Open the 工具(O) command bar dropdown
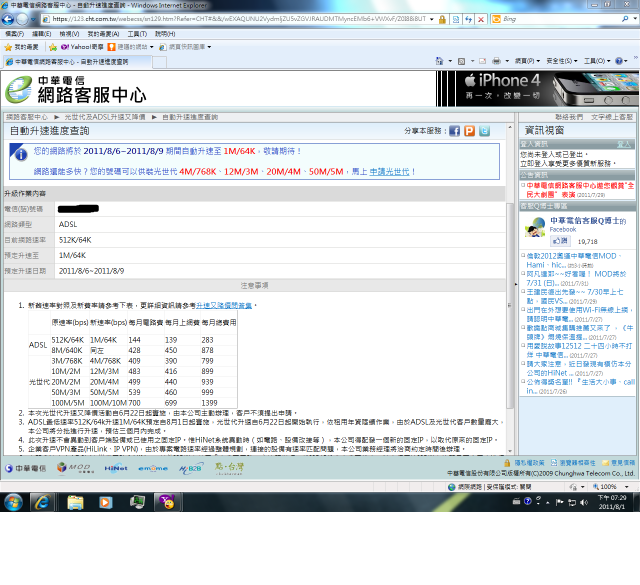 coord(597,61)
